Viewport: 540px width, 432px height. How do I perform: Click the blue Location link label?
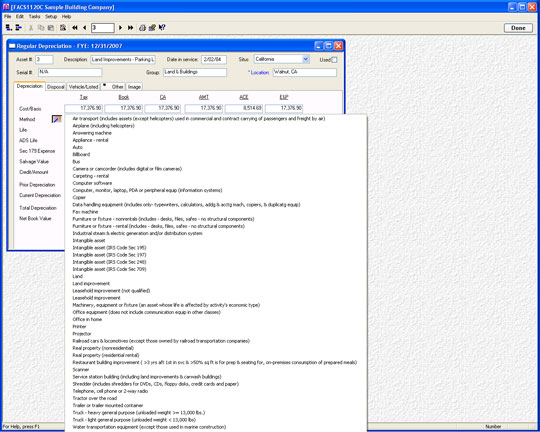tap(259, 72)
